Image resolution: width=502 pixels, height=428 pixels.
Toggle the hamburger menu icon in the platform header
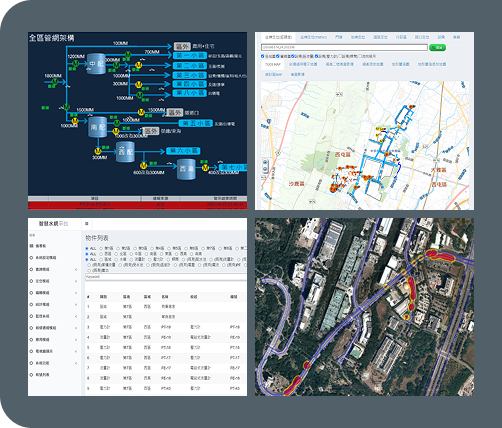pyautogui.click(x=87, y=224)
